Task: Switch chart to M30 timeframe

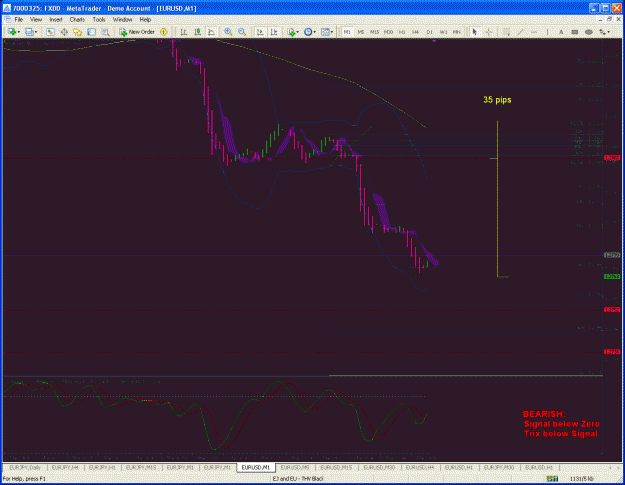Action: pos(388,32)
